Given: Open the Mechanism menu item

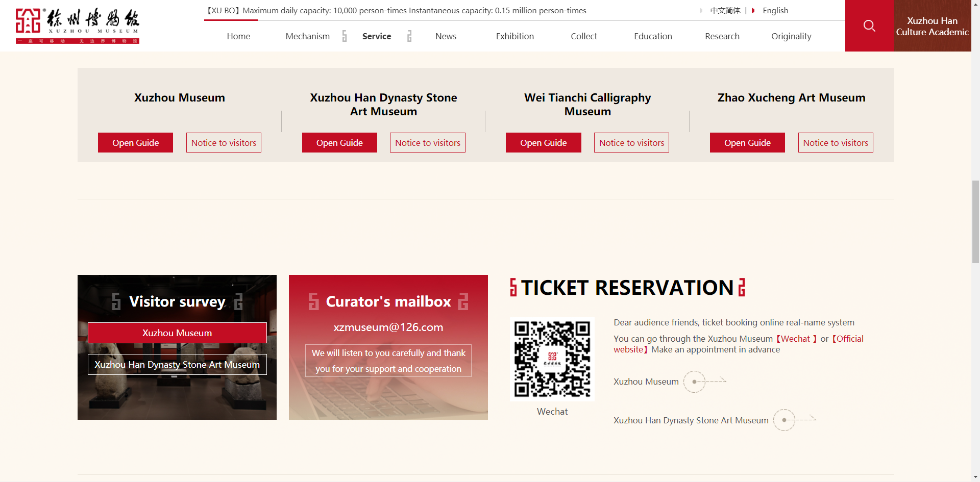Looking at the screenshot, I should click(308, 36).
